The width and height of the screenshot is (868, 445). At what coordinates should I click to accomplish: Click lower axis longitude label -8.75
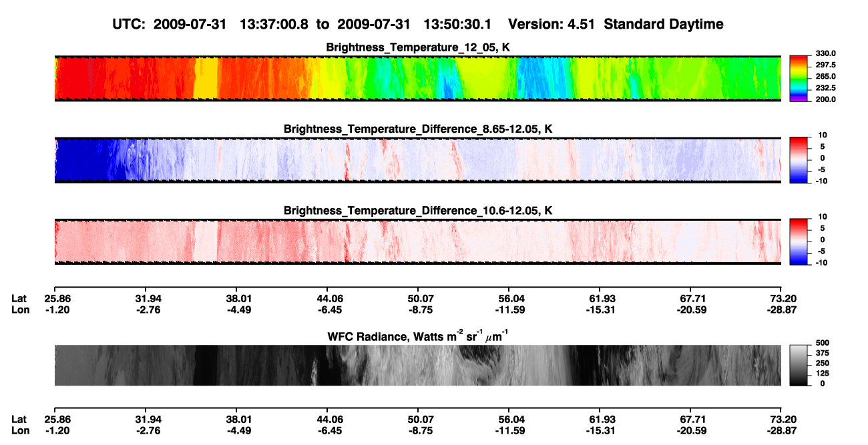(x=421, y=430)
